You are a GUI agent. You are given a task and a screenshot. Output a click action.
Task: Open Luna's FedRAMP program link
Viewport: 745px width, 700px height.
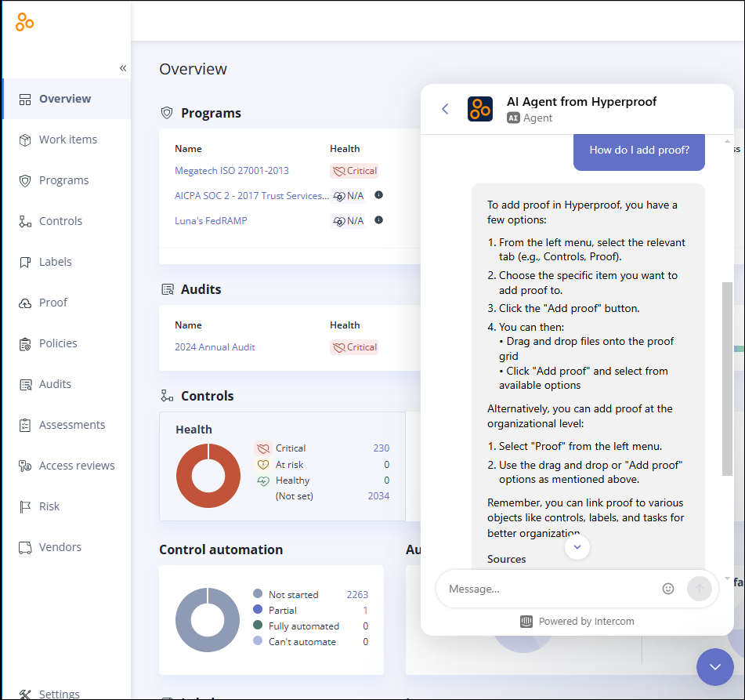coord(211,220)
